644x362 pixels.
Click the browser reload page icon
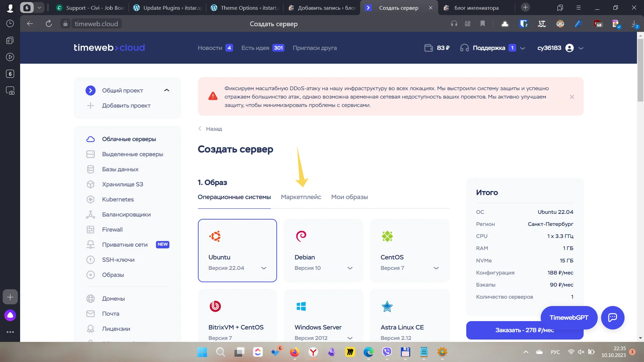click(x=49, y=23)
